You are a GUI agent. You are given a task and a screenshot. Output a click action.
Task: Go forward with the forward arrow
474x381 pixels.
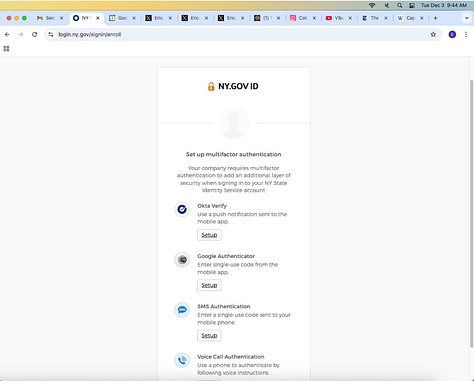tap(21, 34)
